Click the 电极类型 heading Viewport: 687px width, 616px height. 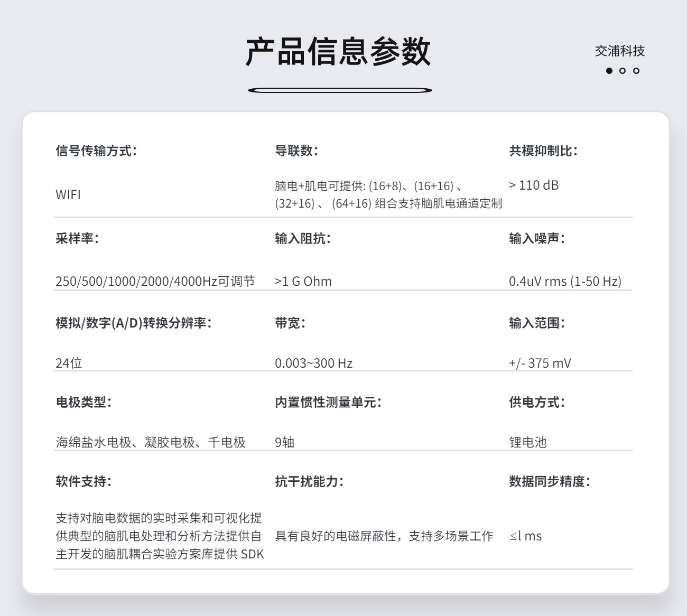point(83,402)
